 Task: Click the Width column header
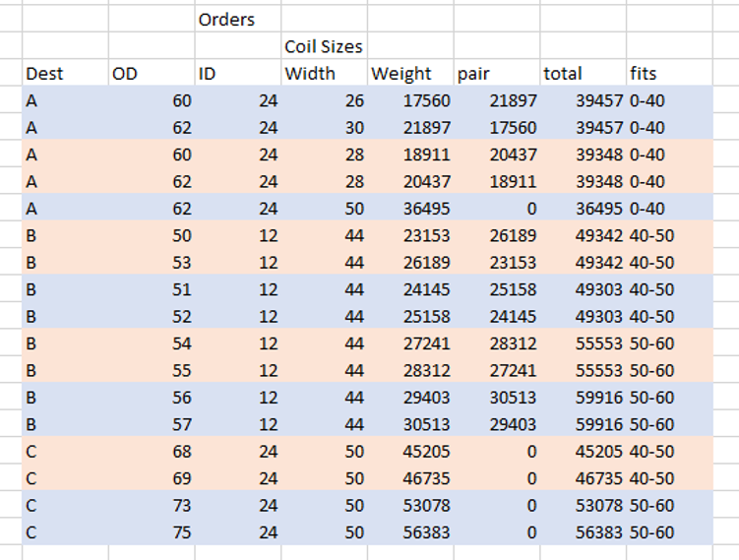[325, 73]
